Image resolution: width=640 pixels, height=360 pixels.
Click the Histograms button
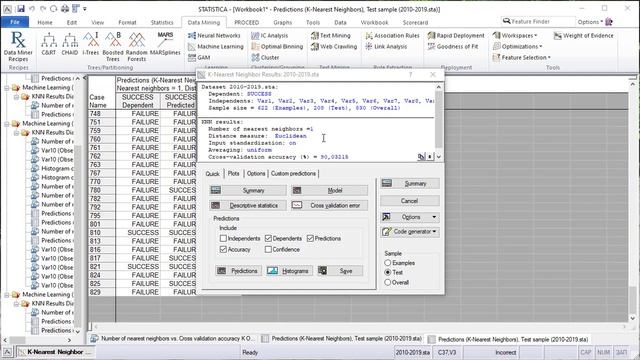tap(290, 271)
